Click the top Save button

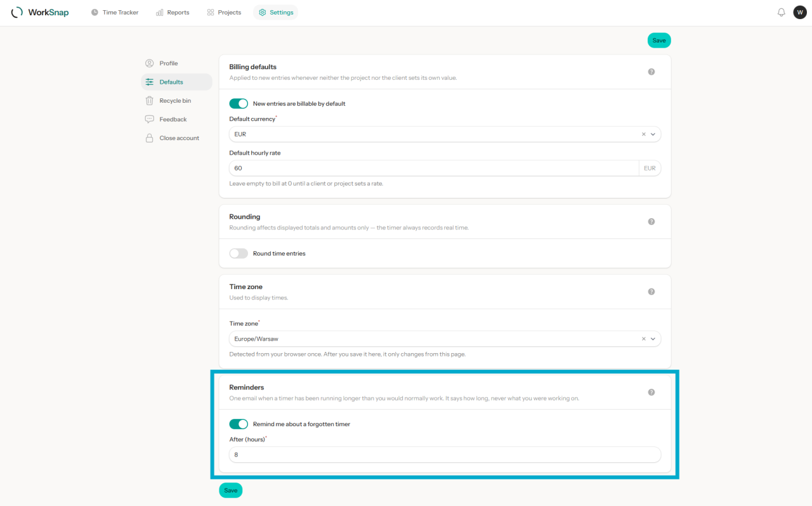pyautogui.click(x=659, y=41)
